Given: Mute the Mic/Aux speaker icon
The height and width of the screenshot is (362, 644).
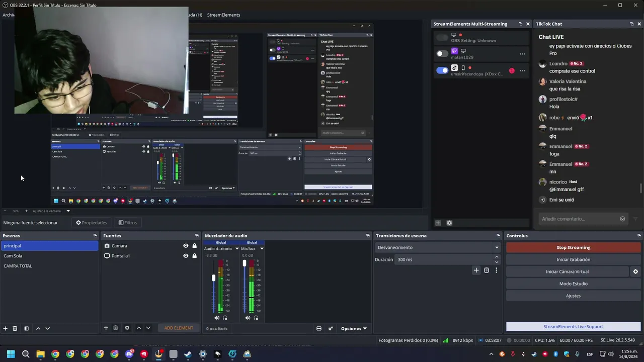Looking at the screenshot, I should tap(248, 318).
